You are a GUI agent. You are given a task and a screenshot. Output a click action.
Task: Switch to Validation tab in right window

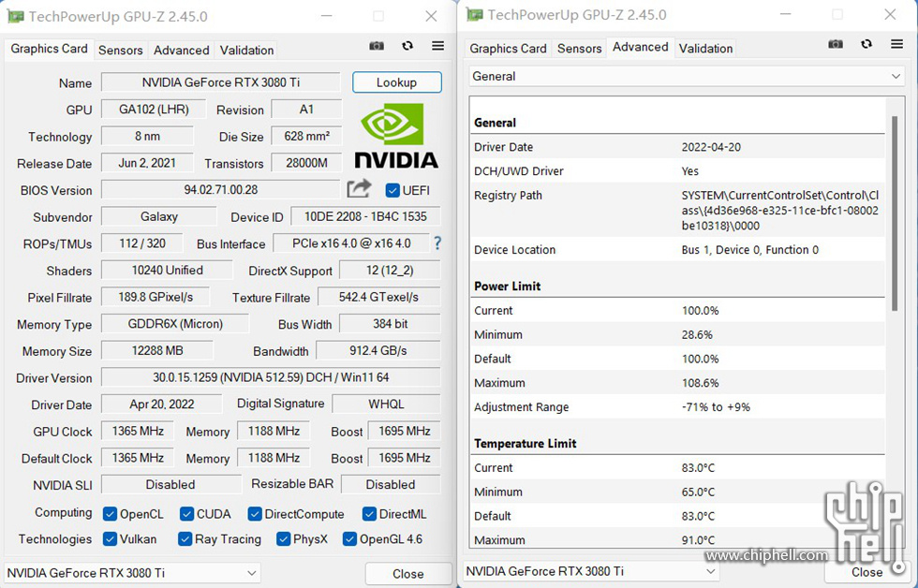[x=706, y=49]
